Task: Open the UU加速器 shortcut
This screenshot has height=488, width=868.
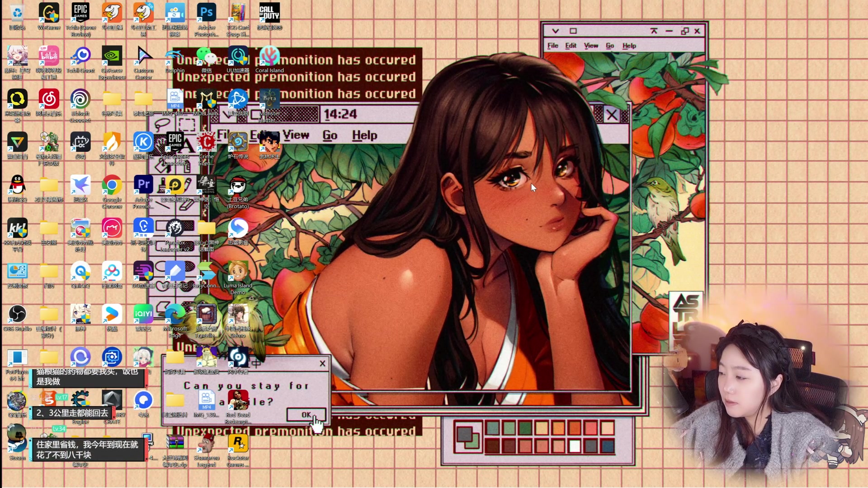Action: [x=238, y=59]
